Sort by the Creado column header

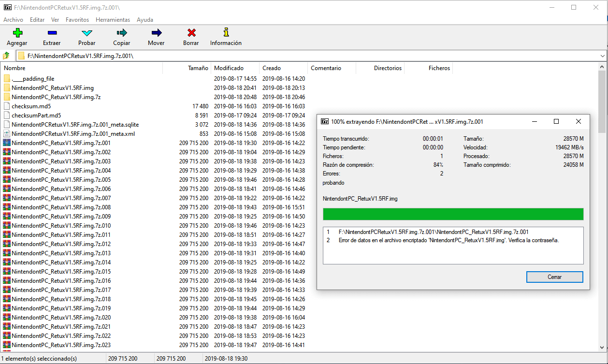pos(283,68)
